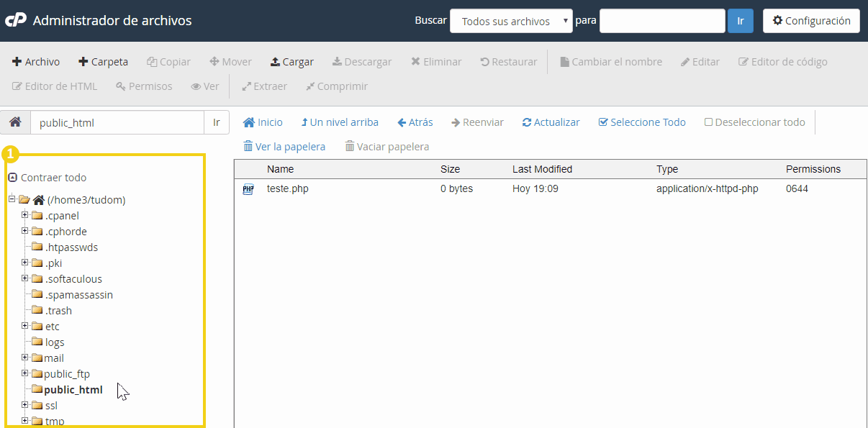Select the .spamassassin folder in tree

coord(79,295)
